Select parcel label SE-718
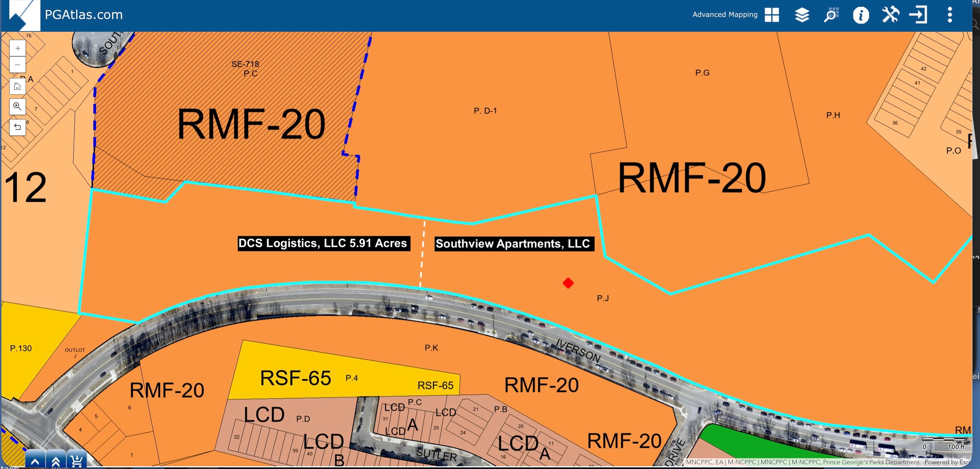Viewport: 980px width, 469px height. click(245, 64)
